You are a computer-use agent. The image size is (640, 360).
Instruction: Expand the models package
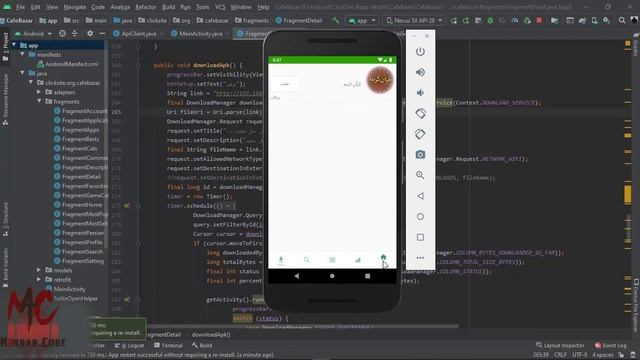39,270
